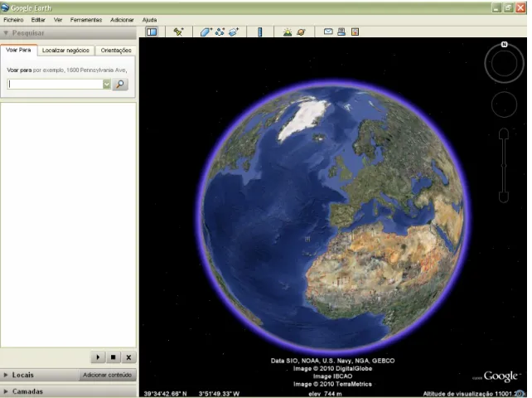Click the Image © 2010 DigitalGlobe credit
The width and height of the screenshot is (532, 398).
pyautogui.click(x=332, y=368)
